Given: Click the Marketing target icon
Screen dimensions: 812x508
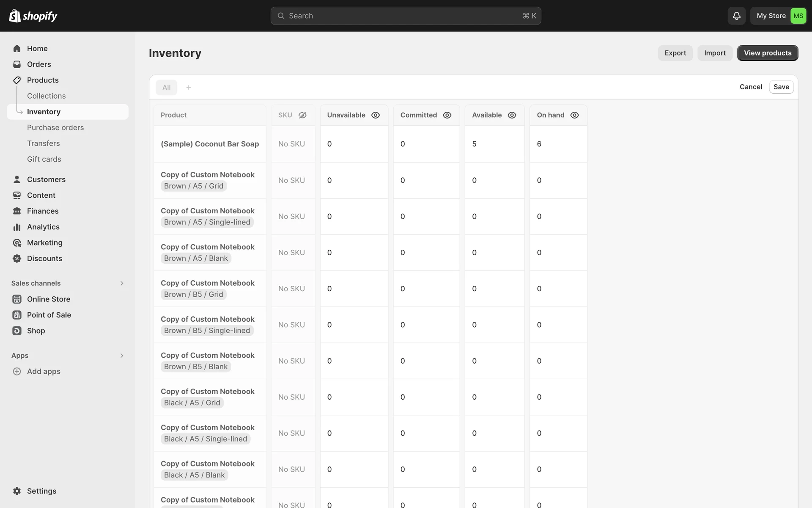Looking at the screenshot, I should click(x=17, y=243).
